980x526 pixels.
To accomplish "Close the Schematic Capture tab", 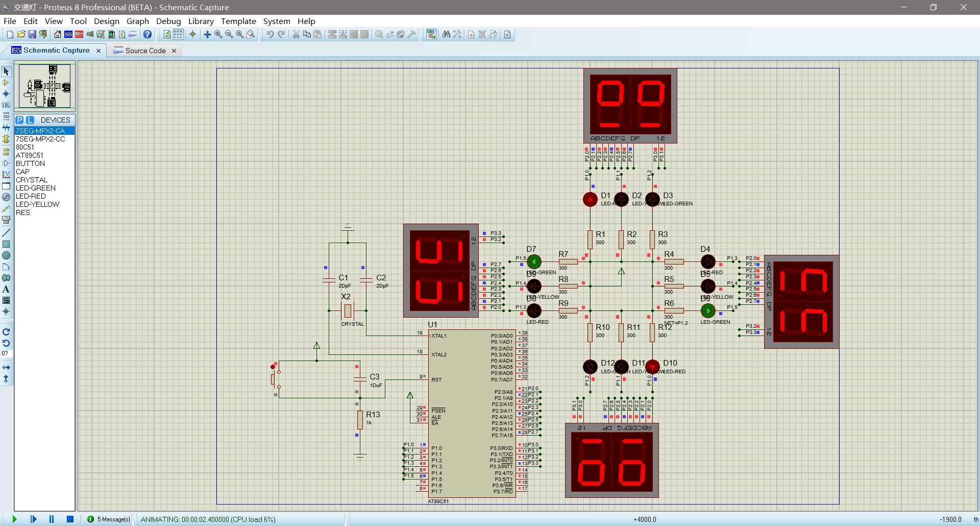I will tap(99, 51).
